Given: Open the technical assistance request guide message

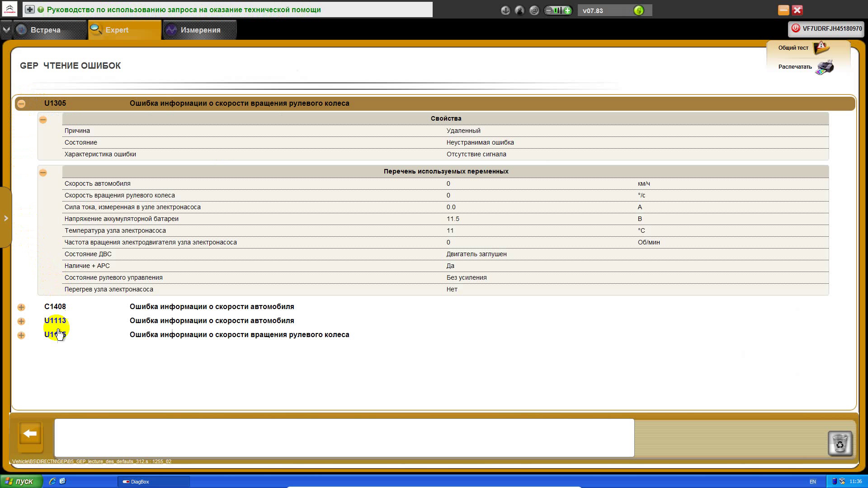Looking at the screenshot, I should point(184,9).
